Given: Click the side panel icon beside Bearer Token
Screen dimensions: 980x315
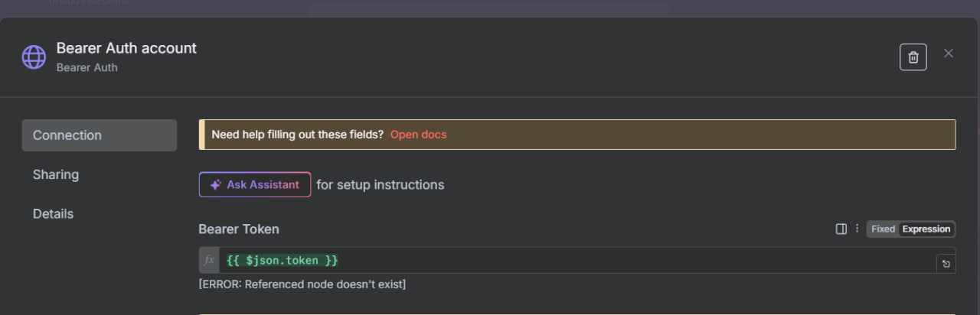Looking at the screenshot, I should (841, 229).
